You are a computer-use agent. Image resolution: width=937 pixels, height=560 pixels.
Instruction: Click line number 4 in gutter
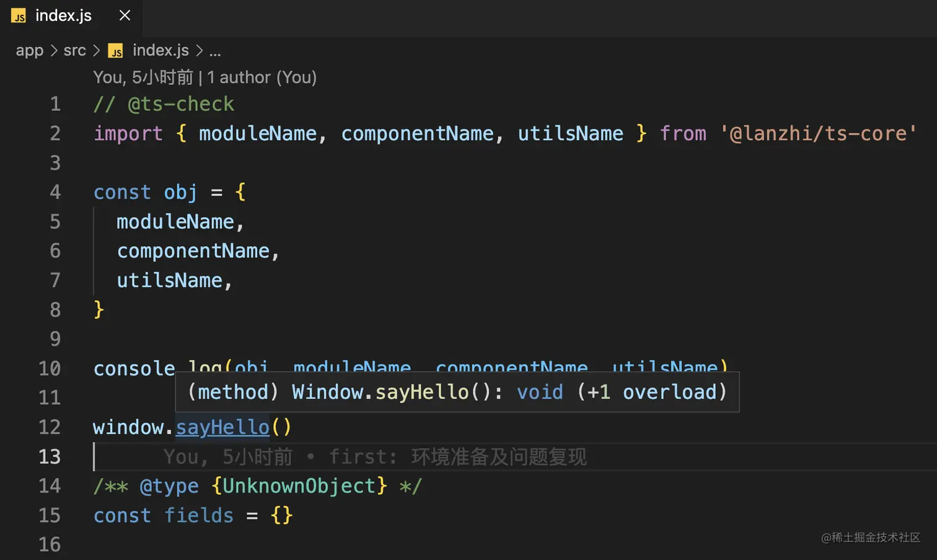55,192
